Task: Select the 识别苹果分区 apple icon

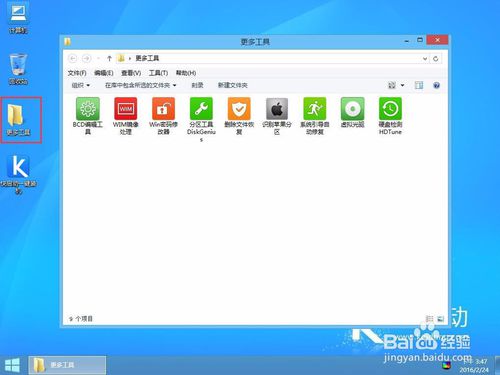Action: click(x=277, y=109)
